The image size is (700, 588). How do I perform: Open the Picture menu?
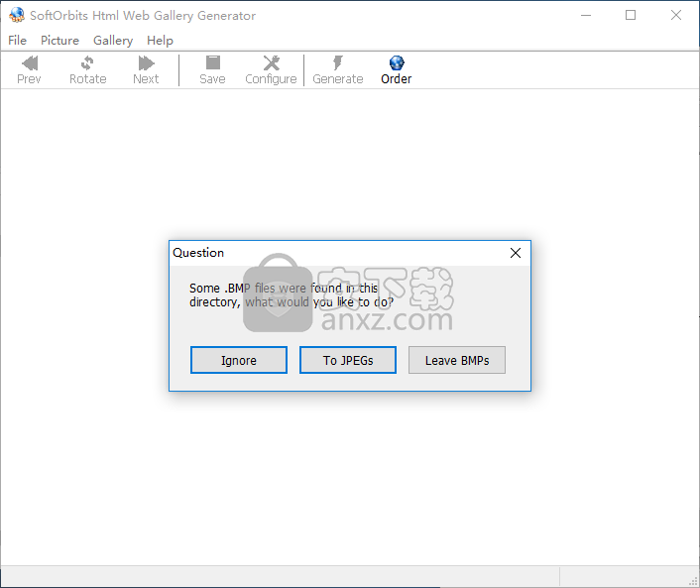click(59, 41)
